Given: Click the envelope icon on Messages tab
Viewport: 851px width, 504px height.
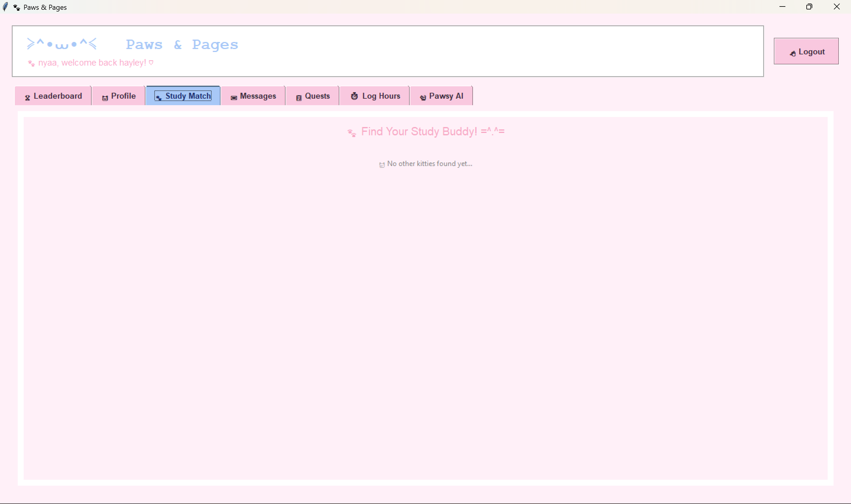Looking at the screenshot, I should coord(234,98).
